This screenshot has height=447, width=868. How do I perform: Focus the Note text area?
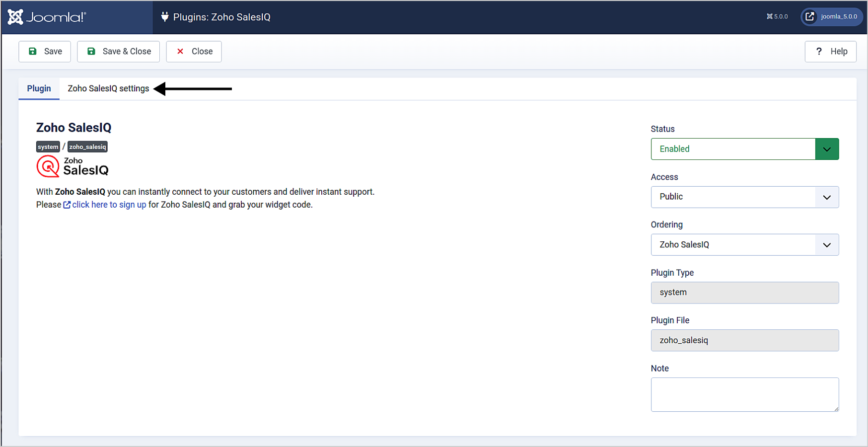point(744,394)
